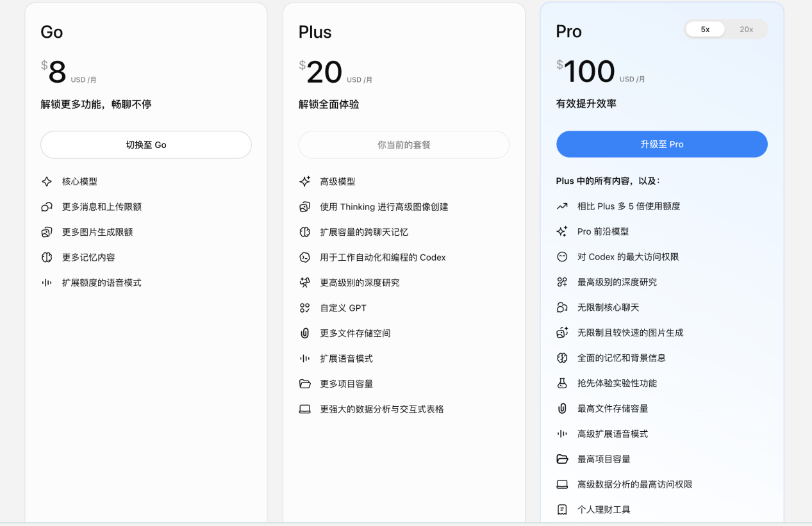Click the image icon beside 无限制且较快速的图片生成
The height and width of the screenshot is (526, 812).
[562, 333]
